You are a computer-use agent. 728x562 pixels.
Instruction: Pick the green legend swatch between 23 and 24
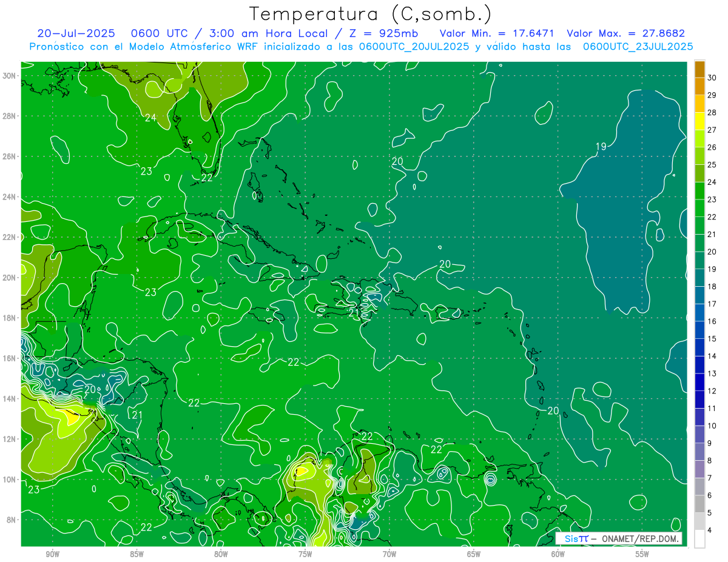[x=699, y=191]
